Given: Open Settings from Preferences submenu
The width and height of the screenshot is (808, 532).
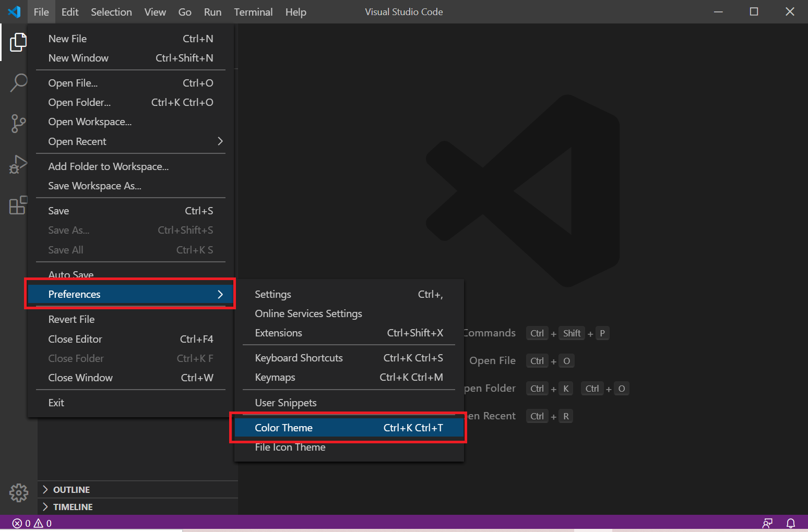Looking at the screenshot, I should (349, 294).
